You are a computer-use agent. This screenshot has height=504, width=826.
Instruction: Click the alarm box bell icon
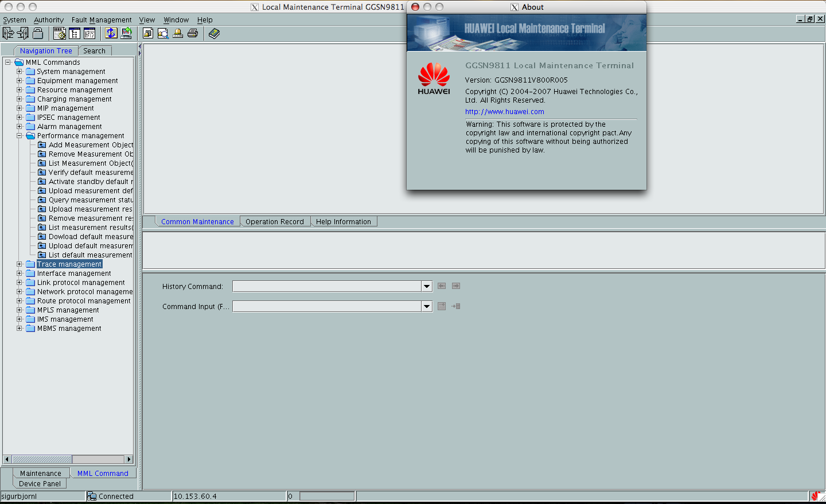click(178, 33)
